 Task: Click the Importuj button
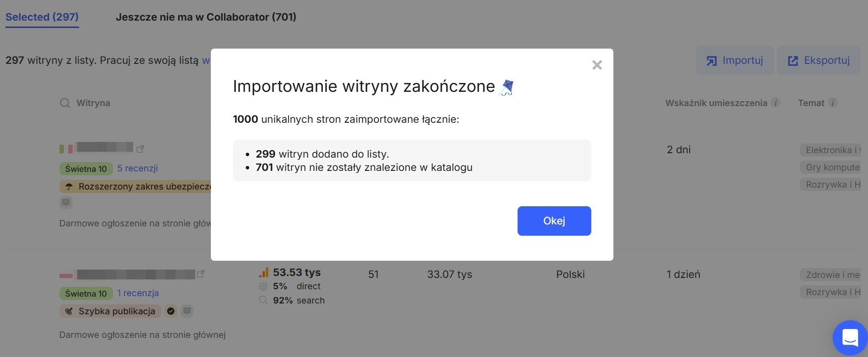[734, 60]
